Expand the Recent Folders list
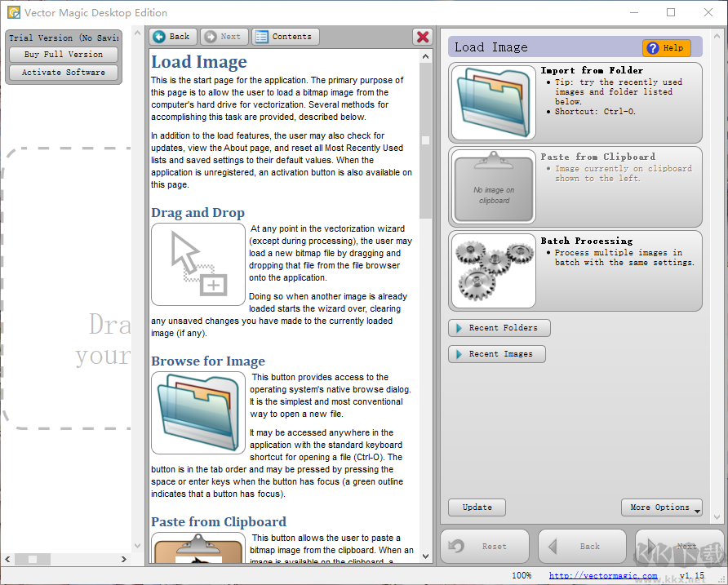The image size is (728, 585). point(499,328)
